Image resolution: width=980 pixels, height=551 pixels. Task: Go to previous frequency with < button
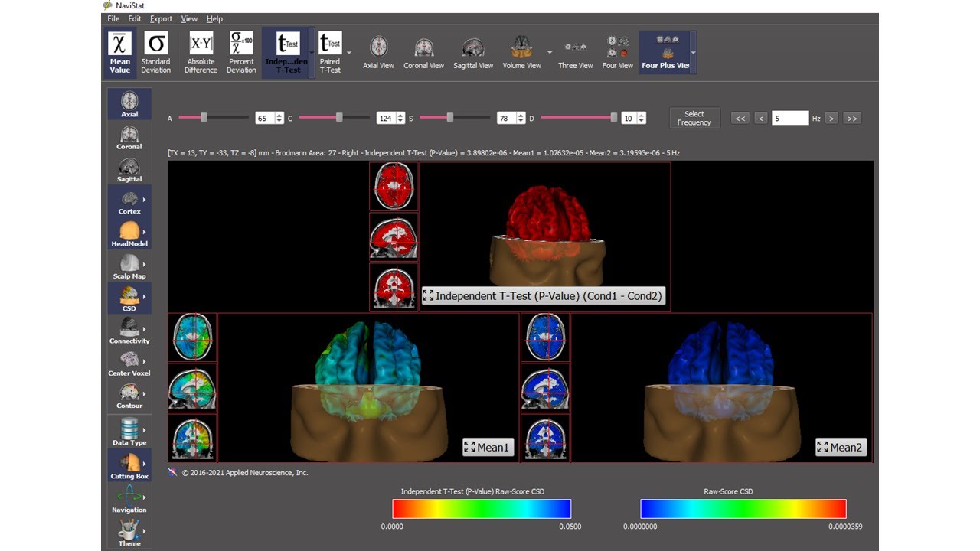pos(761,119)
